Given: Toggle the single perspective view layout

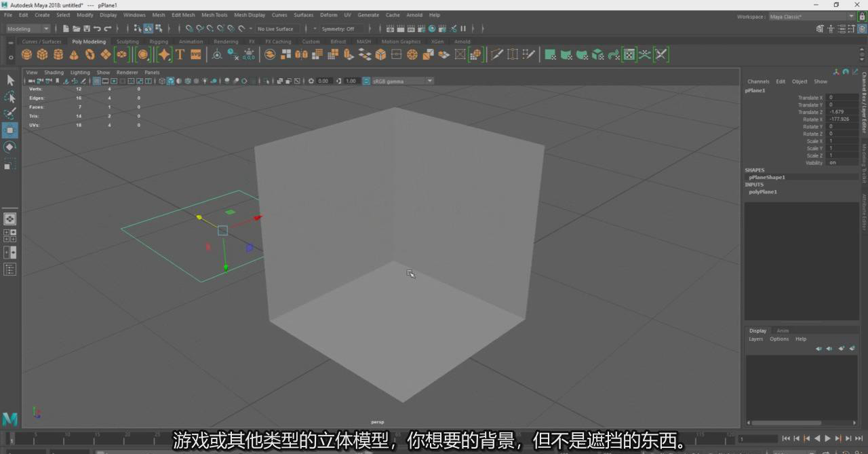Looking at the screenshot, I should click(10, 219).
